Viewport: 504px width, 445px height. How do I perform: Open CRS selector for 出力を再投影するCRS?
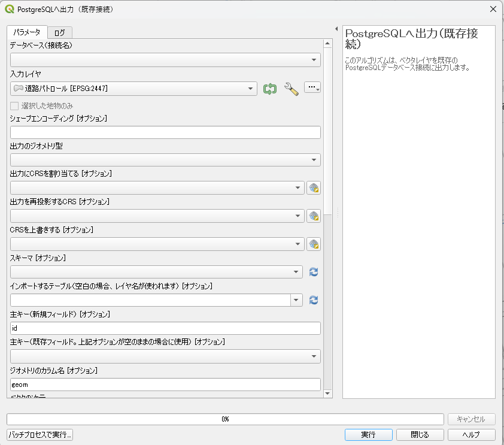pos(314,216)
